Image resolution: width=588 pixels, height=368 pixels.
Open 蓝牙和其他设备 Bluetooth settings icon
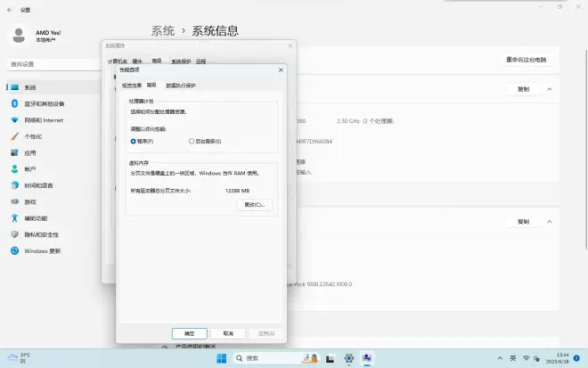(x=14, y=103)
